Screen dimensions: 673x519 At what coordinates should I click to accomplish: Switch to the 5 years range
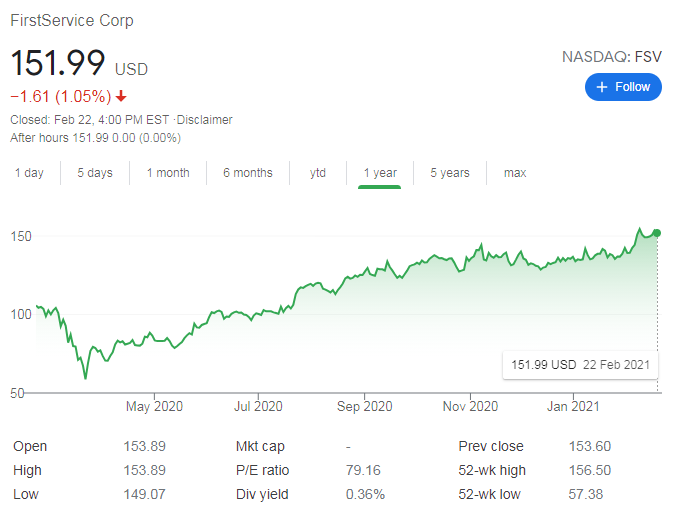click(x=450, y=173)
